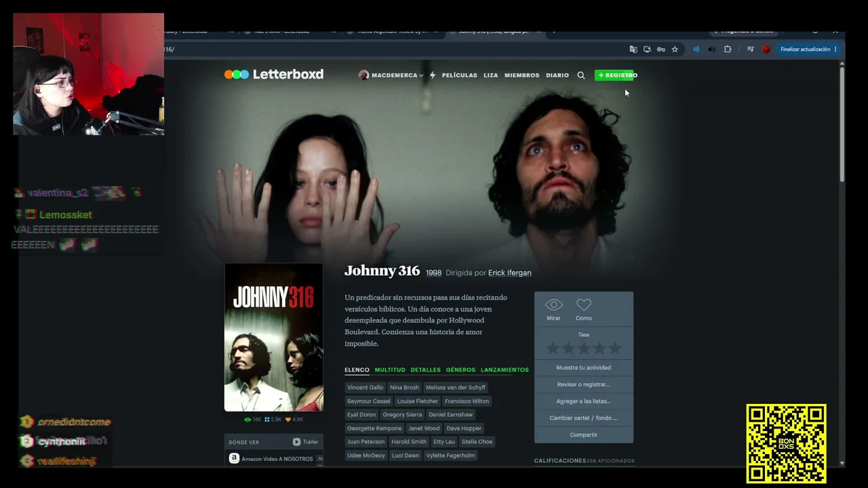The height and width of the screenshot is (488, 868).
Task: Click the media control icon in browser toolbar
Action: (750, 49)
